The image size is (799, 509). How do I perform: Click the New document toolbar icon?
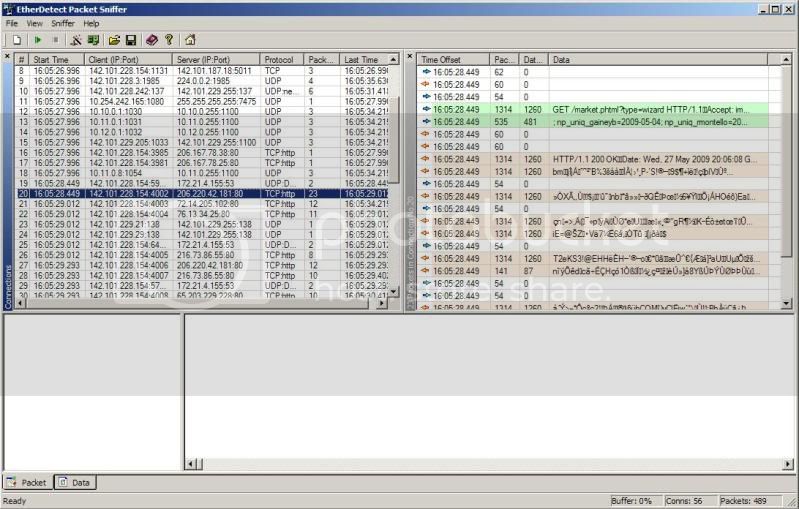coord(17,40)
